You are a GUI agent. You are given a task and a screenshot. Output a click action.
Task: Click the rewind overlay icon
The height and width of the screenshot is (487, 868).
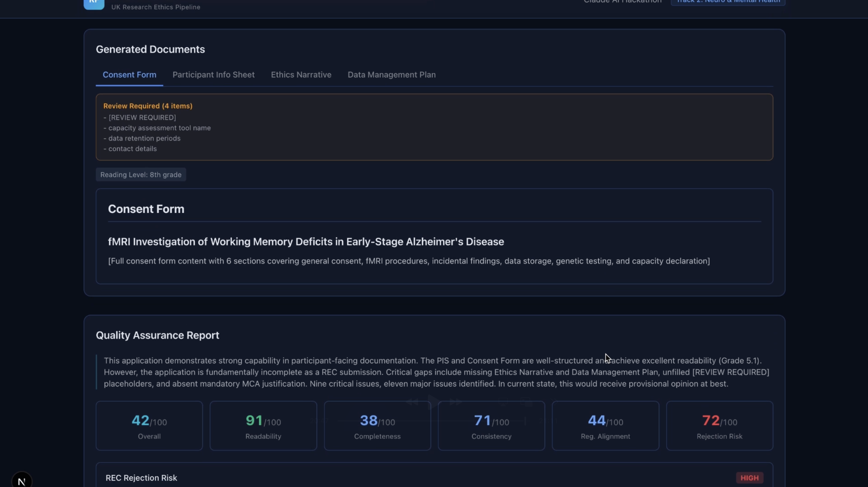tap(412, 402)
